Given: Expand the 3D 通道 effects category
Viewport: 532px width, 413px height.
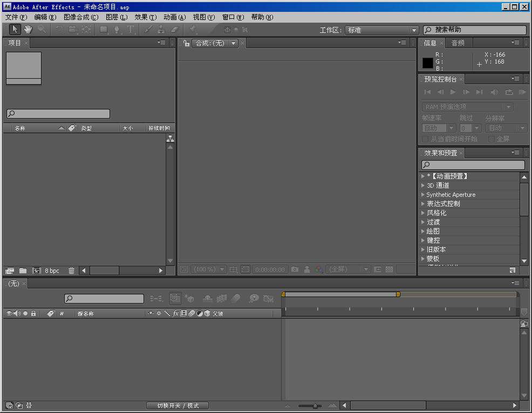Looking at the screenshot, I should click(423, 185).
